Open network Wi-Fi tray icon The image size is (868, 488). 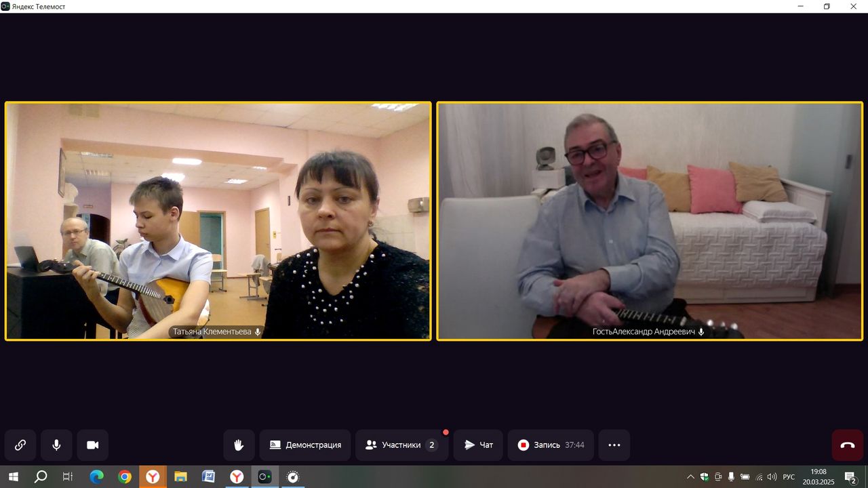pyautogui.click(x=759, y=477)
